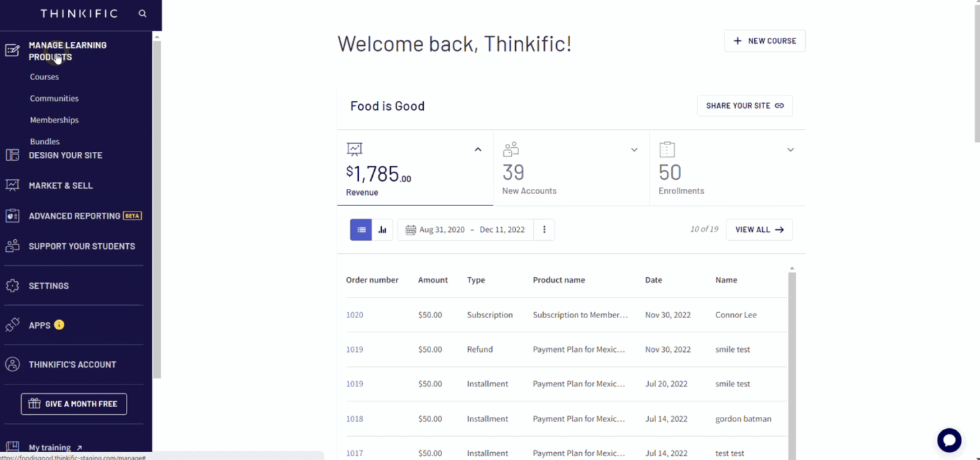
Task: Open the chat support bubble
Action: click(x=949, y=440)
